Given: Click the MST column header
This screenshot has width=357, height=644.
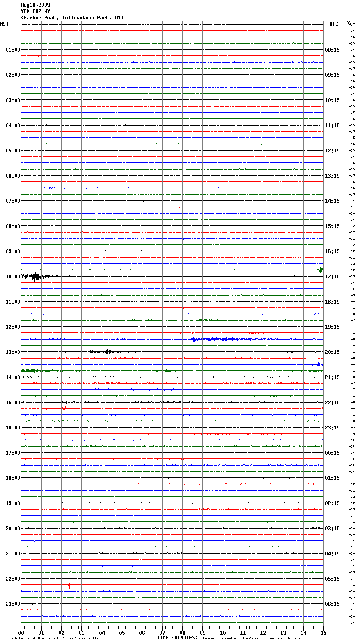Looking at the screenshot, I should coord(4,24).
